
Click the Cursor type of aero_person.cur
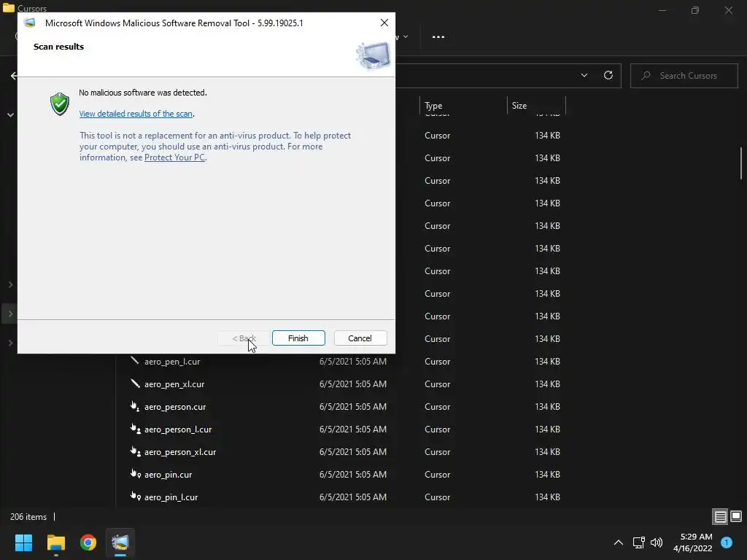click(x=438, y=407)
